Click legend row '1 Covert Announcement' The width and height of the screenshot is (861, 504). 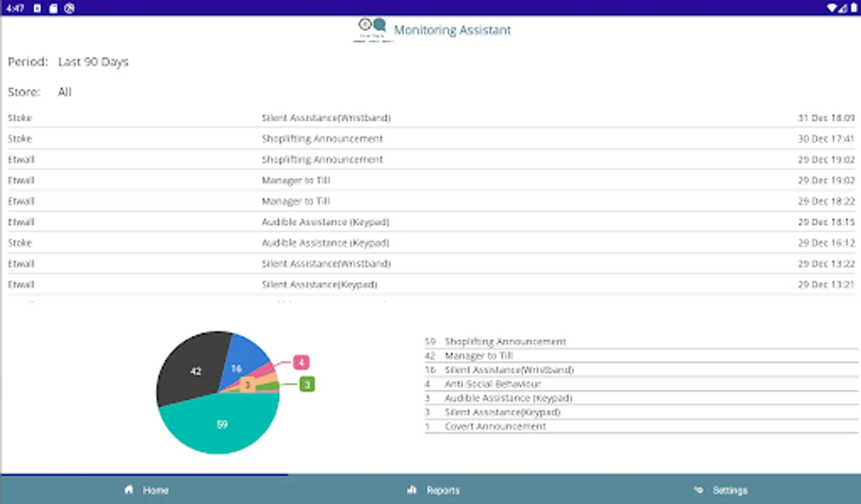[x=641, y=426]
